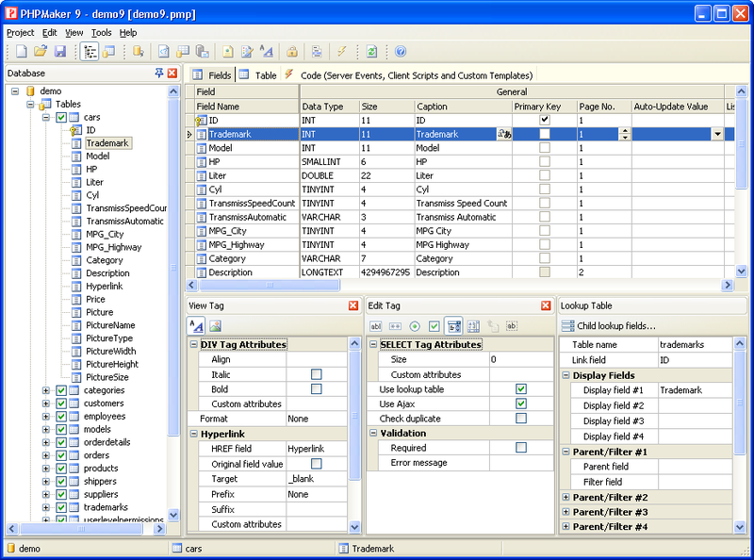Uncheck Use Ajax checkbox

tap(521, 404)
